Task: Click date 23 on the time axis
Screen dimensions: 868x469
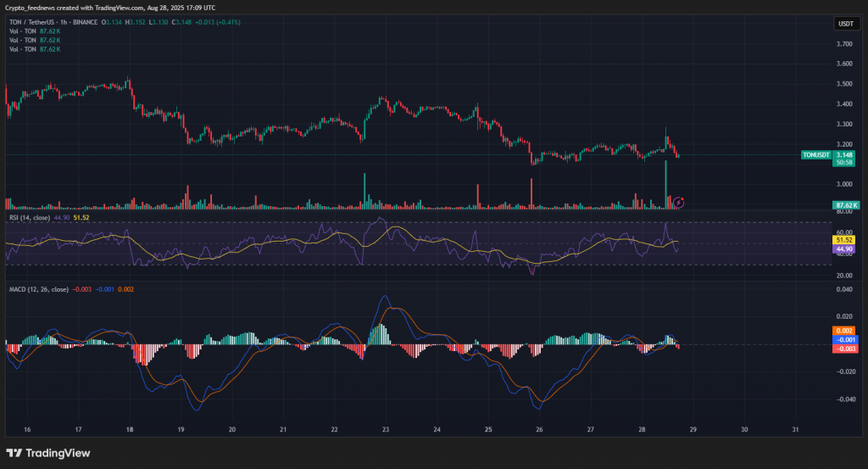Action: click(x=386, y=430)
